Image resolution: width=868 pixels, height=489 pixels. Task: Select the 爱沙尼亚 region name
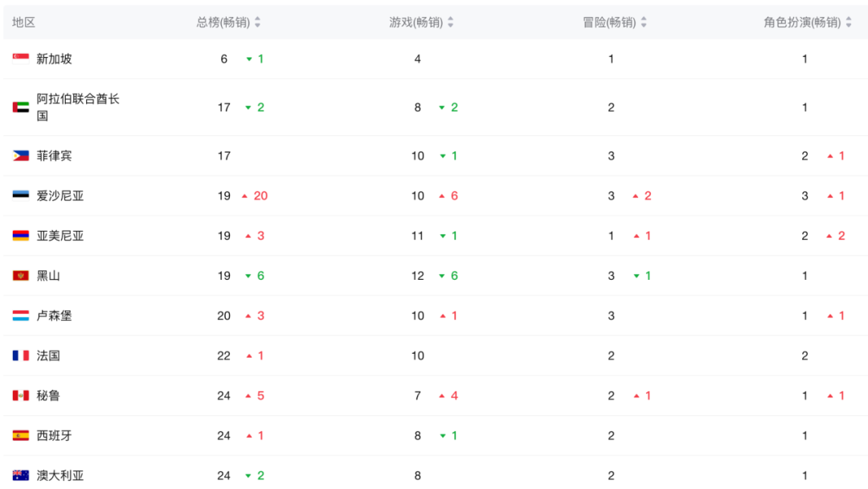tap(60, 195)
